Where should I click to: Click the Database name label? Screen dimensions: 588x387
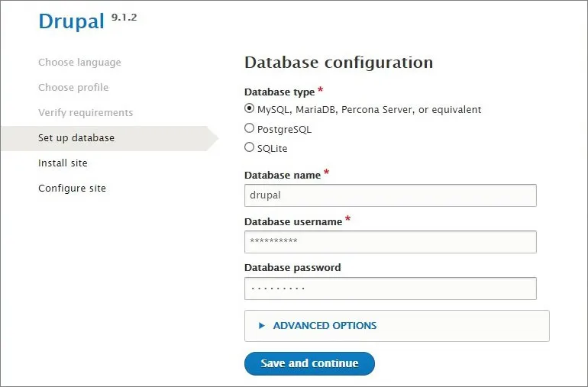[x=283, y=175]
